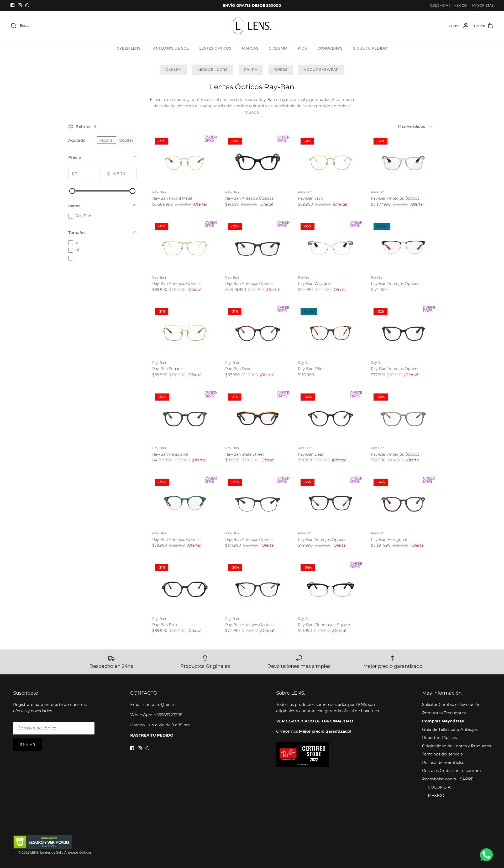The width and height of the screenshot is (504, 868).
Task: Check the S size filter
Action: tap(71, 243)
